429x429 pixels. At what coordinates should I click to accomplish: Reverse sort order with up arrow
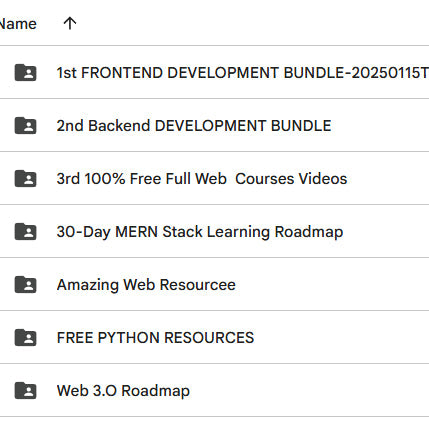point(70,23)
